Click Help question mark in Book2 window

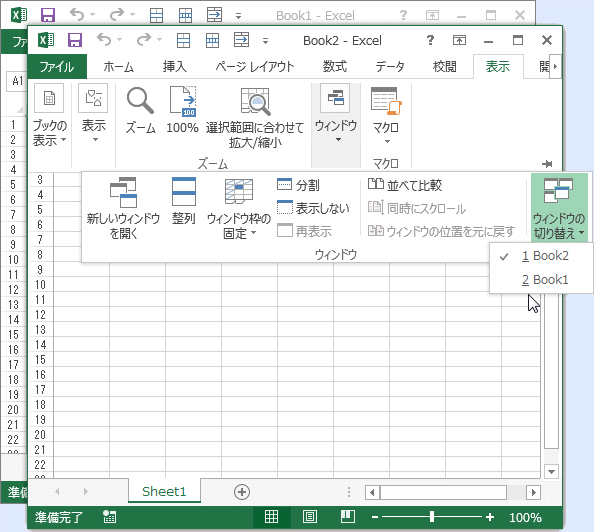(x=430, y=40)
